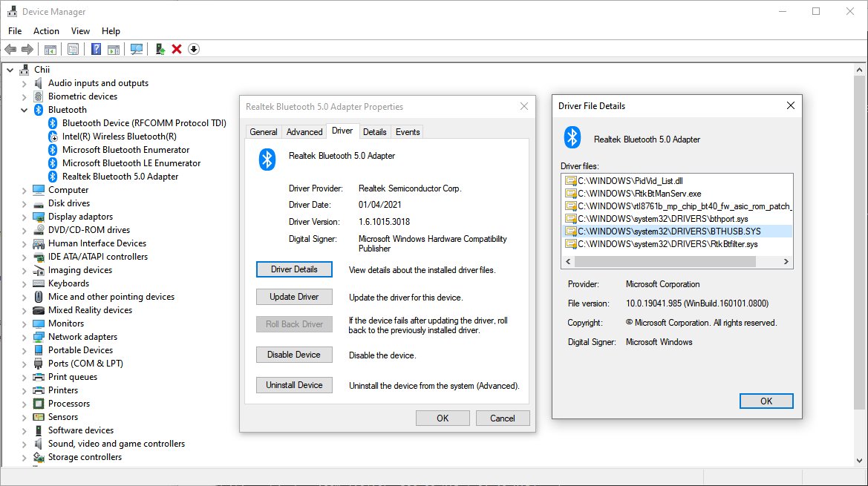Image resolution: width=868 pixels, height=486 pixels.
Task: Click the Properties toolbar icon
Action: pos(73,49)
